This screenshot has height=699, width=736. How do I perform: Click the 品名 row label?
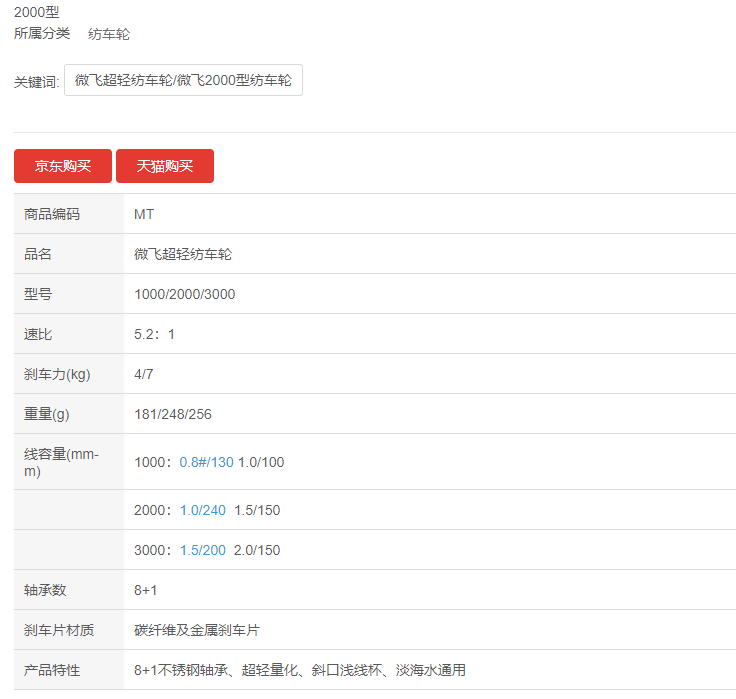pos(38,254)
